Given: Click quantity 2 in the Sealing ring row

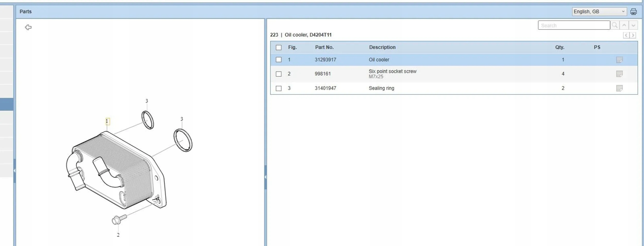Looking at the screenshot, I should (x=563, y=88).
